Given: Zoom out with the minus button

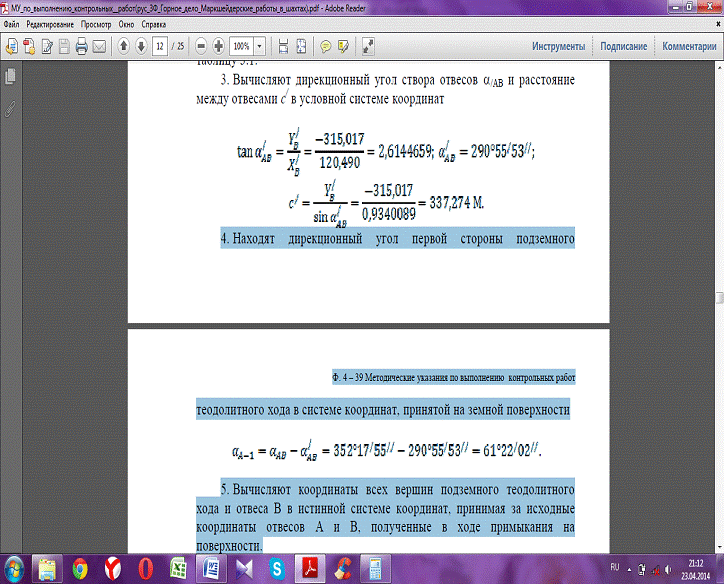Looking at the screenshot, I should click(201, 46).
